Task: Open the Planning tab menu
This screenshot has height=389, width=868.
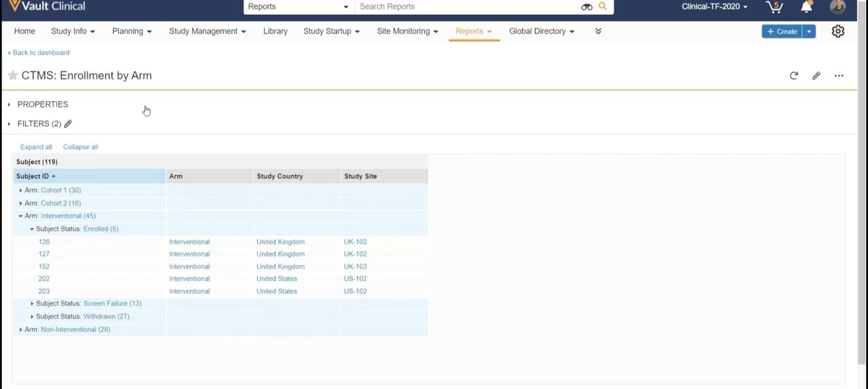Action: (x=132, y=31)
